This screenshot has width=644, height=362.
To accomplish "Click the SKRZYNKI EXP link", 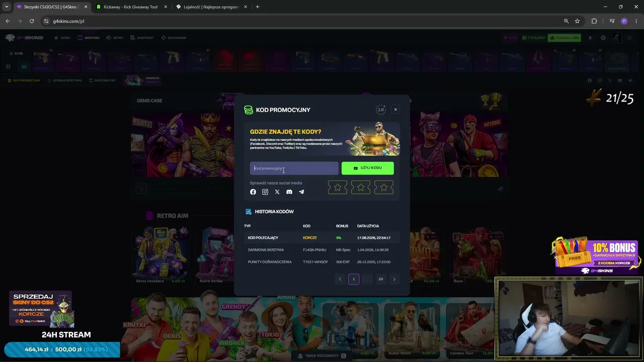I will (x=102, y=80).
